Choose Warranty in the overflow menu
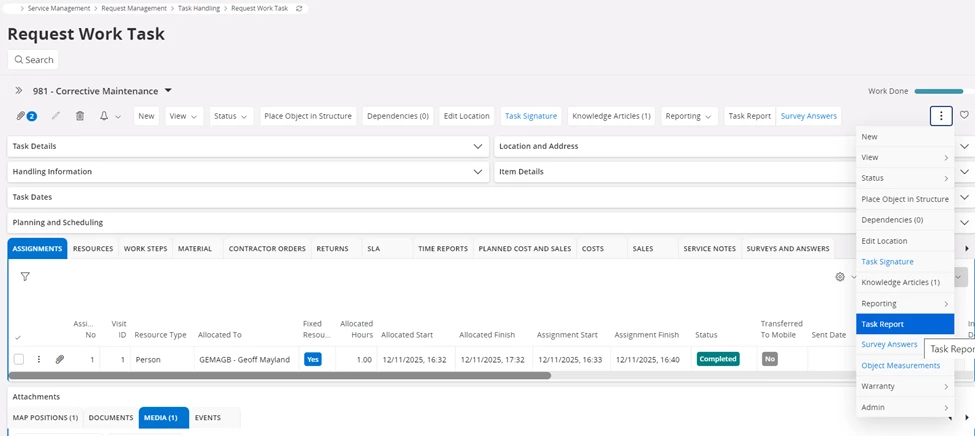Image resolution: width=975 pixels, height=436 pixels. click(905, 386)
